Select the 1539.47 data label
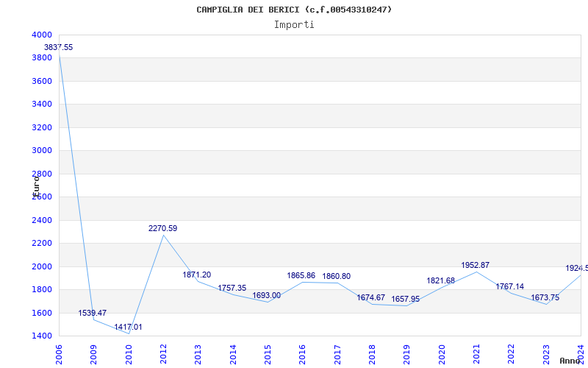The image size is (588, 368). 93,313
